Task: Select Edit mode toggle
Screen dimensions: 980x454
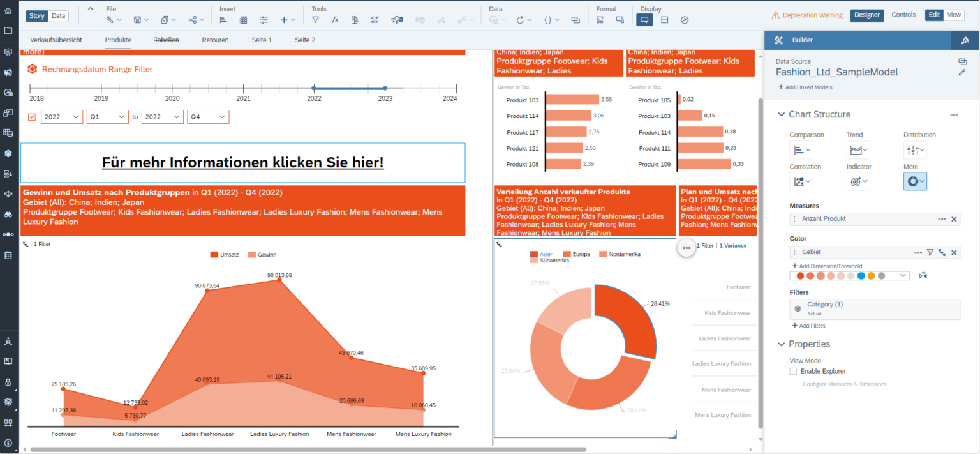Action: (x=934, y=15)
